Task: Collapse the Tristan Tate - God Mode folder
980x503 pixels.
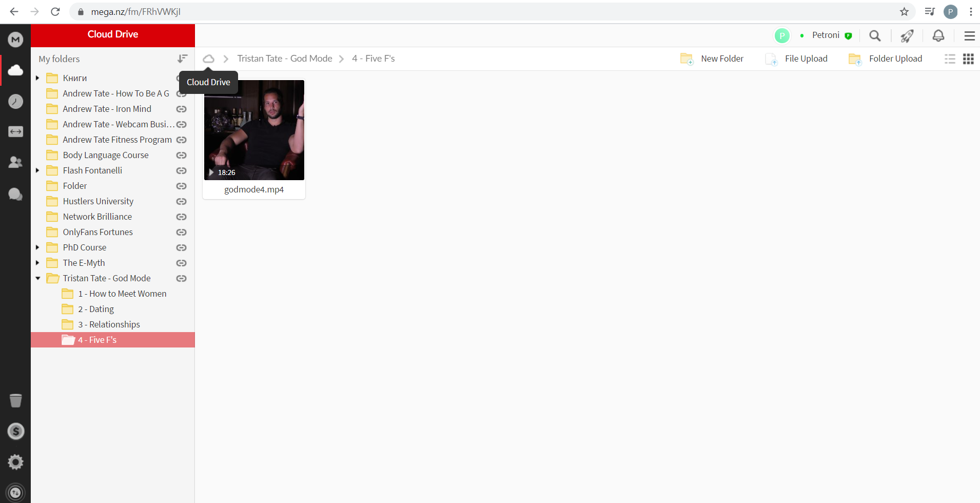Action: (x=37, y=278)
